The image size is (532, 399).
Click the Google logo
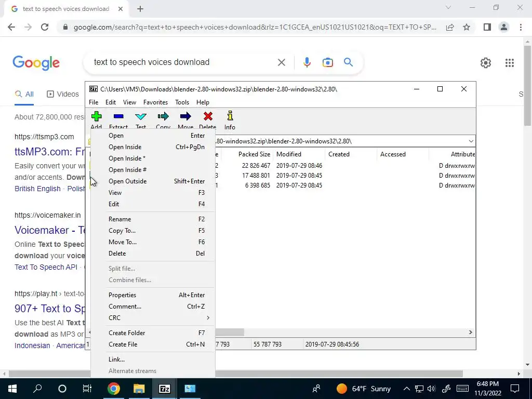click(x=36, y=63)
